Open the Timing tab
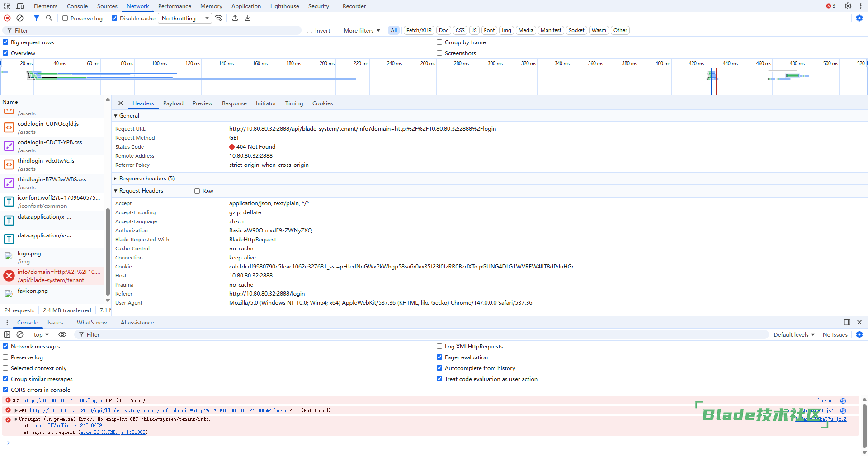The image size is (868, 456). (294, 103)
